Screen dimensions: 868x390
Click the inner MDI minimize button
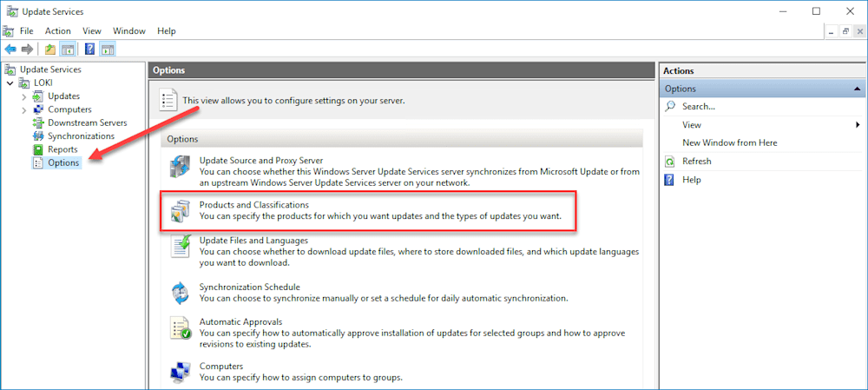(832, 31)
